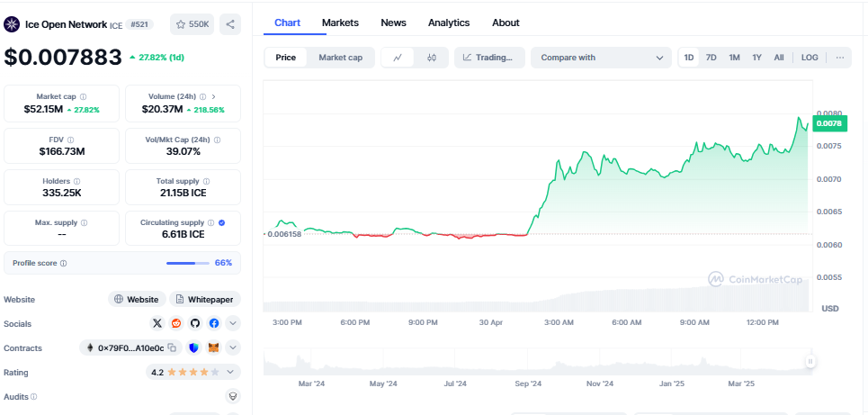Image resolution: width=868 pixels, height=415 pixels.
Task: Toggle LOG scale on the chart
Action: (x=810, y=58)
